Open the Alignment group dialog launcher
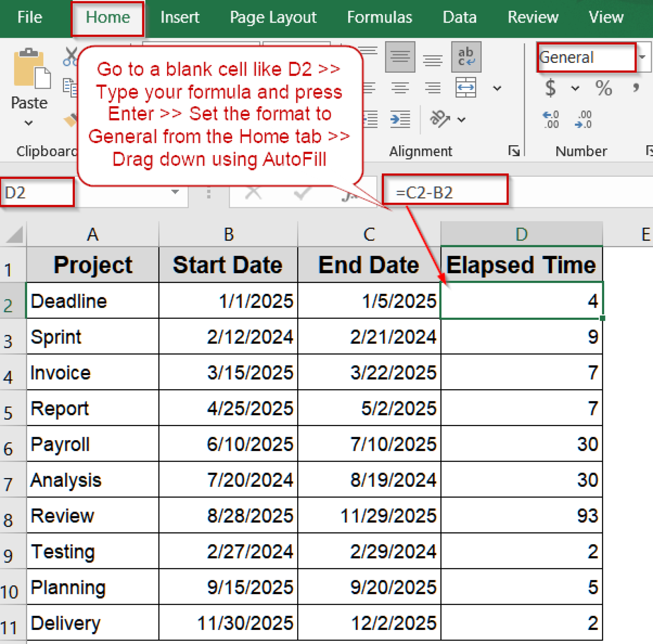The width and height of the screenshot is (653, 644). point(514,151)
